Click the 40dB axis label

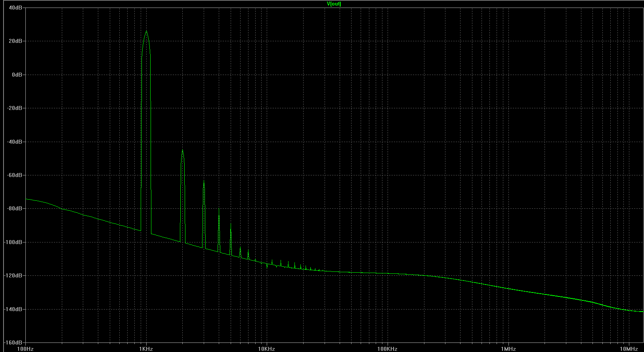(x=15, y=8)
